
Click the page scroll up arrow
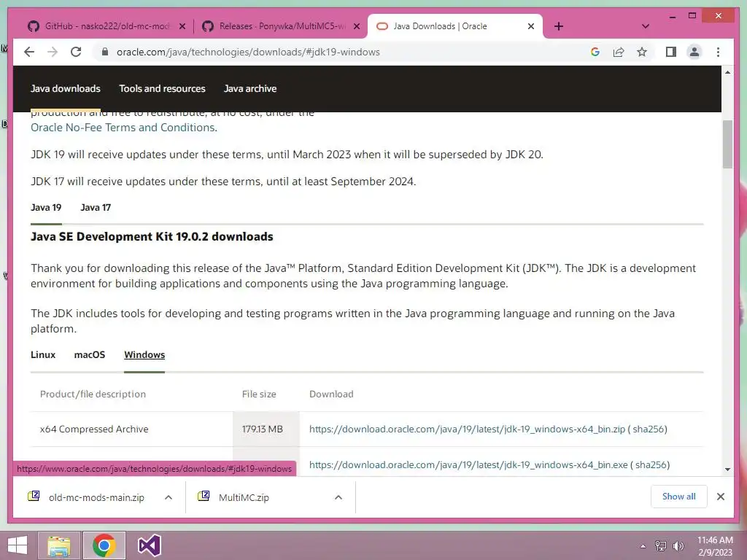pyautogui.click(x=727, y=72)
